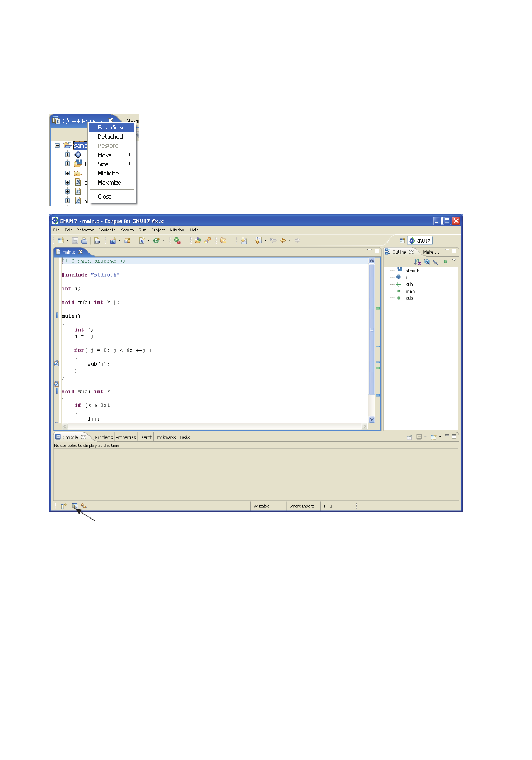Viewport: 532px width, 760px height.
Task: Toggle the Hide Fields filter in Outline toolbar
Action: (x=427, y=262)
